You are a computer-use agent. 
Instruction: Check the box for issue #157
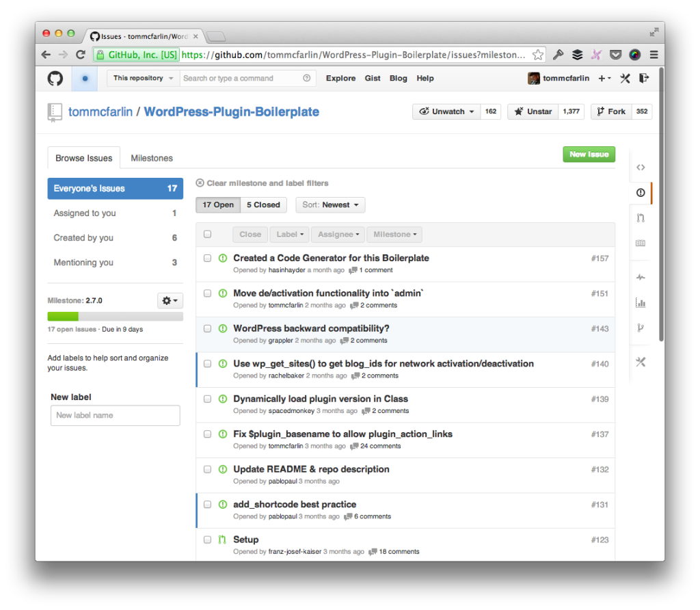pos(208,258)
